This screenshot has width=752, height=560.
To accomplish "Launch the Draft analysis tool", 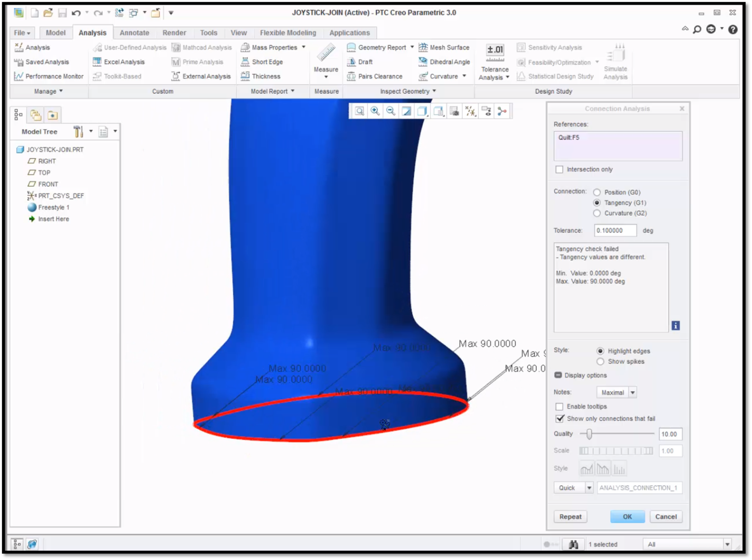I will [360, 62].
